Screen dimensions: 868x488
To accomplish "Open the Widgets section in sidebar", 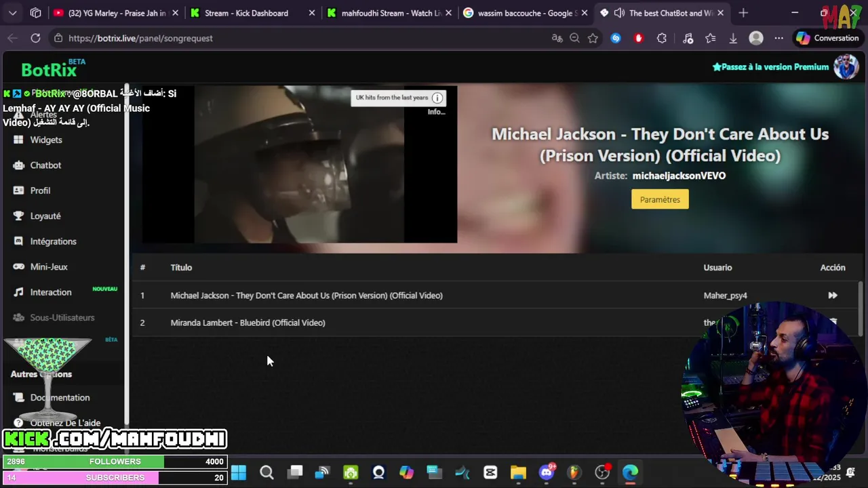I will tap(46, 140).
